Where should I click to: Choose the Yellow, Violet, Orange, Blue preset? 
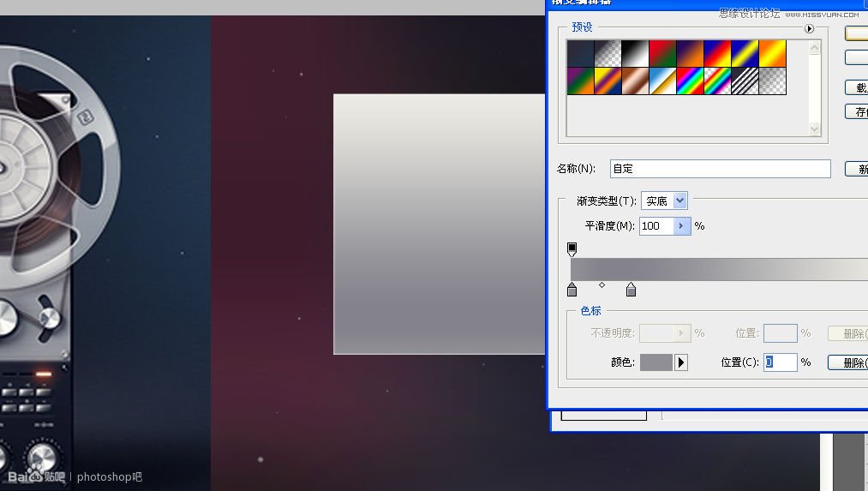coord(608,81)
